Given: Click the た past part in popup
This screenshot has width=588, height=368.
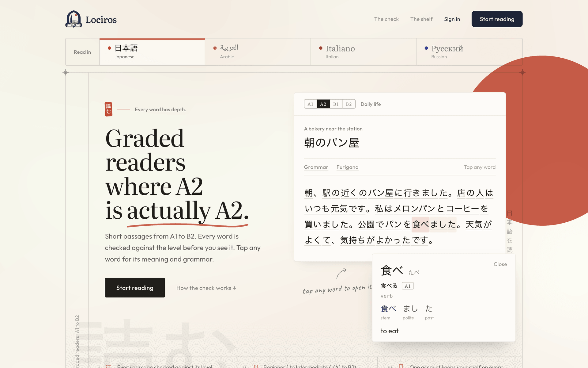Looking at the screenshot, I should pyautogui.click(x=429, y=312).
